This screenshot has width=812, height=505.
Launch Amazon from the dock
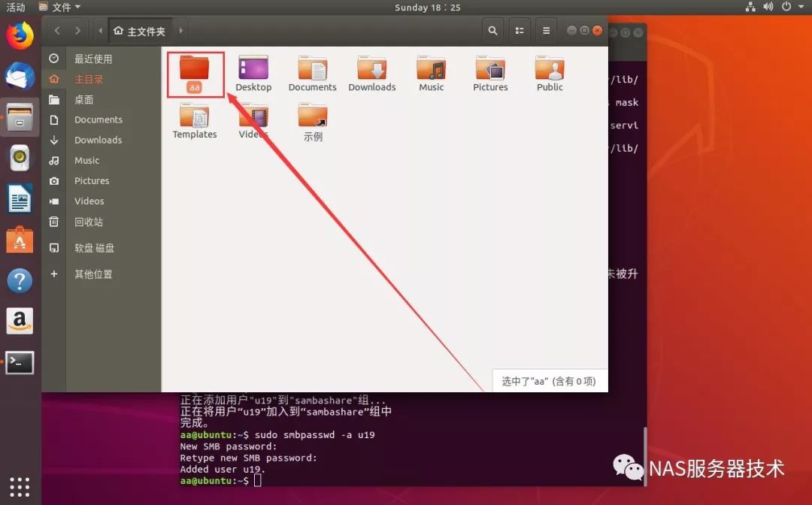click(x=20, y=322)
